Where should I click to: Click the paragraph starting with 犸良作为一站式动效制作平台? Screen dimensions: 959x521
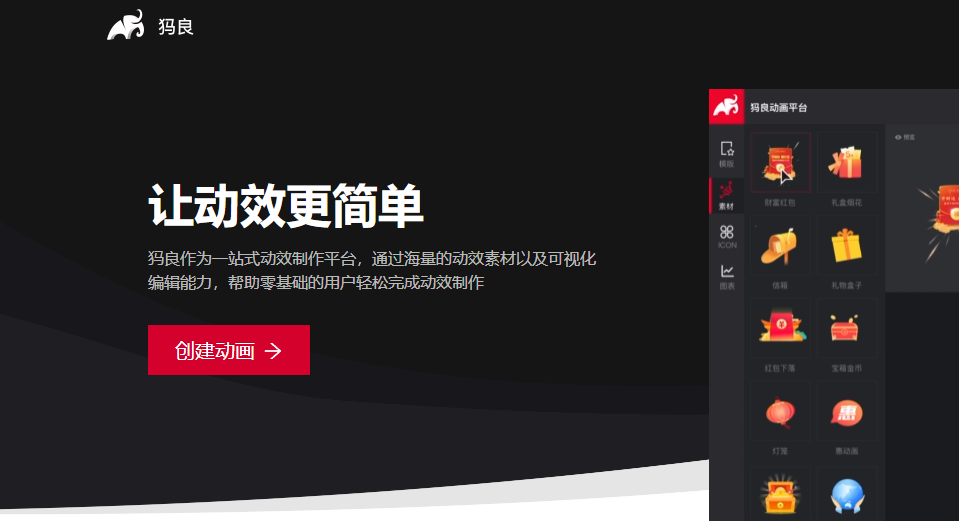click(372, 270)
